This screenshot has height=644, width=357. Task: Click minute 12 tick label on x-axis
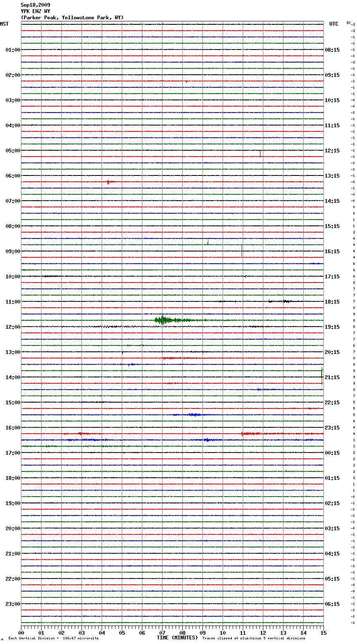pos(263,633)
